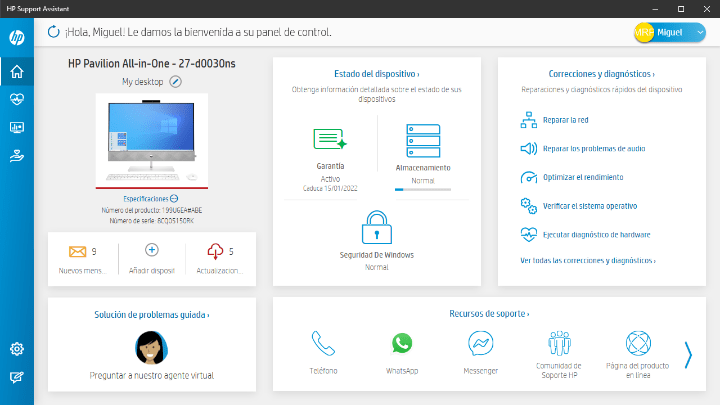Screen dimensions: 720x405
Task: Click the HP logo in sidebar
Action: 17,37
